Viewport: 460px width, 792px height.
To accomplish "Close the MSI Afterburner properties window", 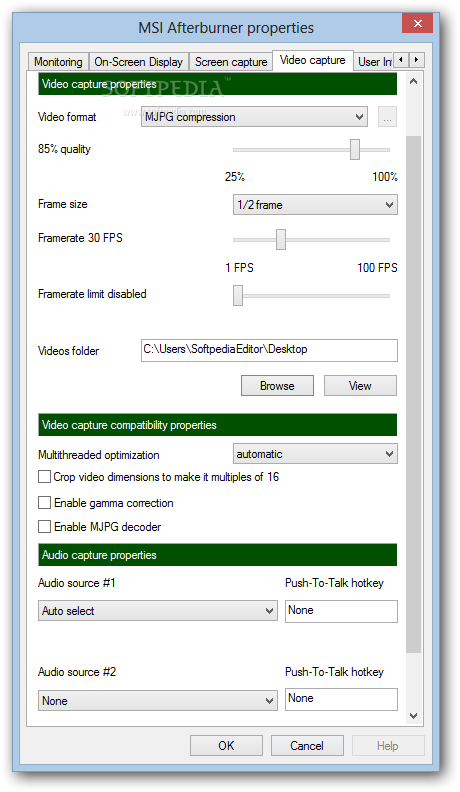I will 418,23.
